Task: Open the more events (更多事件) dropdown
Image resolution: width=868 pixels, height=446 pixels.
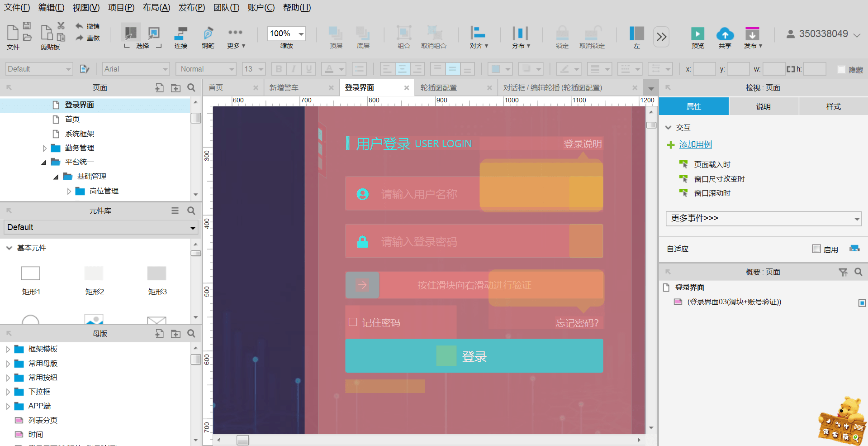Action: [x=763, y=218]
